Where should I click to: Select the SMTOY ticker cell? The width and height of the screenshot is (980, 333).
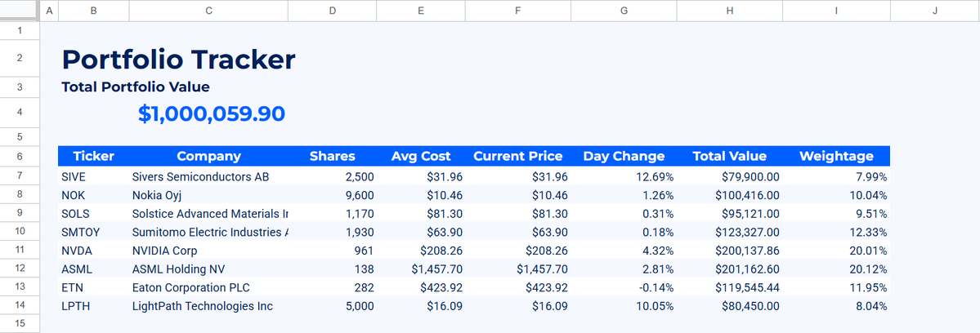[94, 232]
